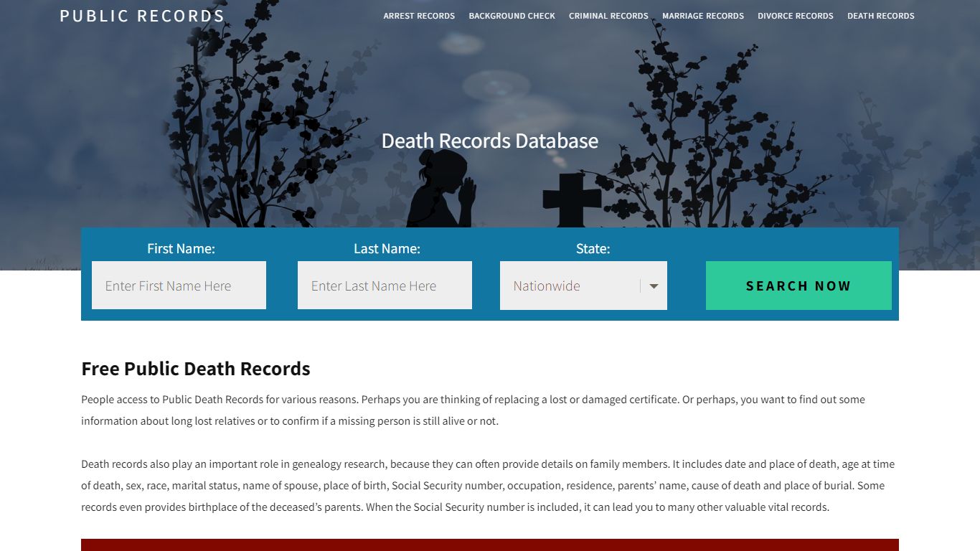
Task: Click the Last Name label
Action: pos(387,248)
